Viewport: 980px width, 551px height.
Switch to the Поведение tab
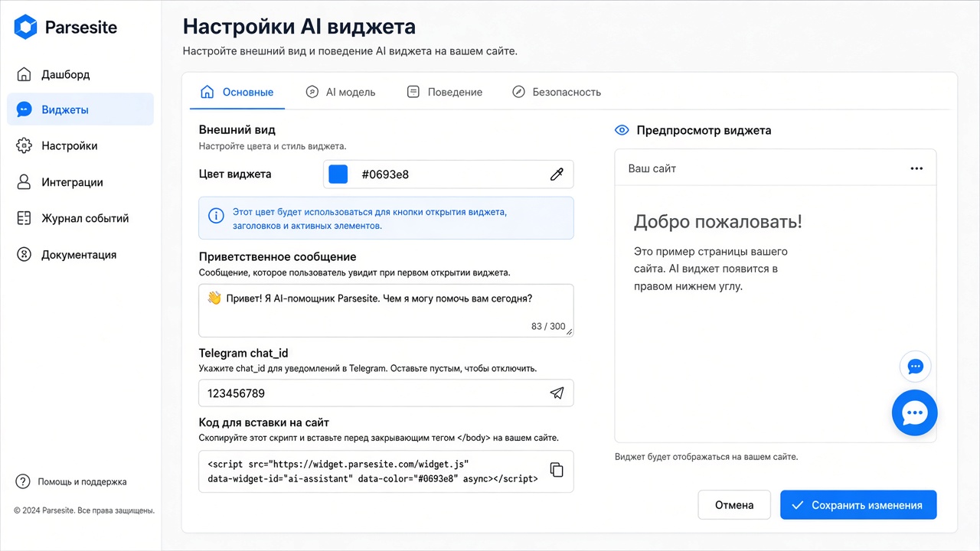(x=445, y=92)
